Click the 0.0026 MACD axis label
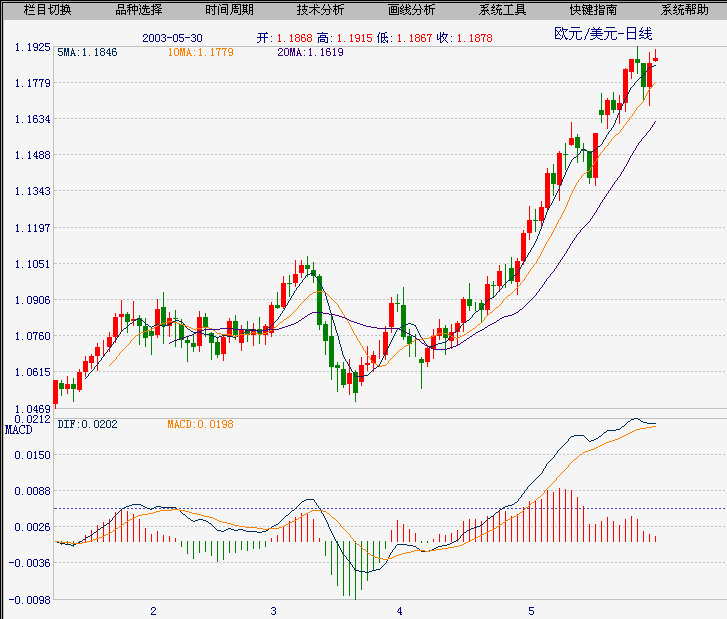The image size is (727, 619). (32, 527)
